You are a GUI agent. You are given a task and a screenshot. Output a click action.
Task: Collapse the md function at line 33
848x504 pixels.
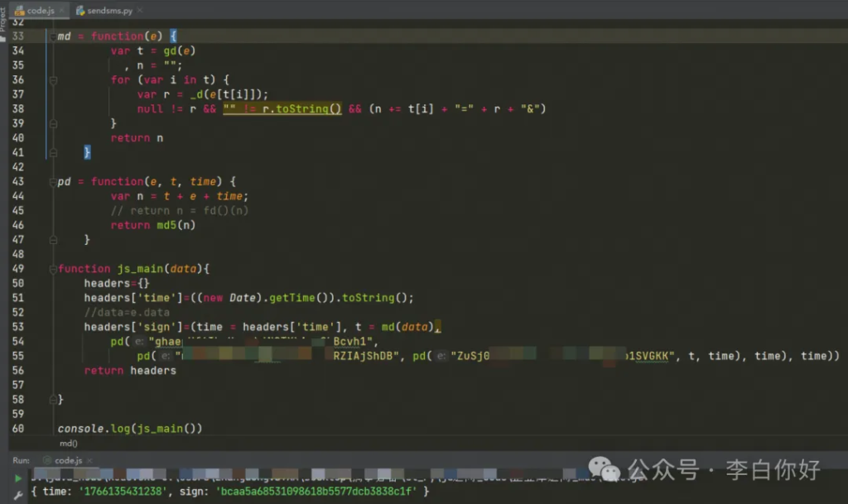click(x=53, y=37)
